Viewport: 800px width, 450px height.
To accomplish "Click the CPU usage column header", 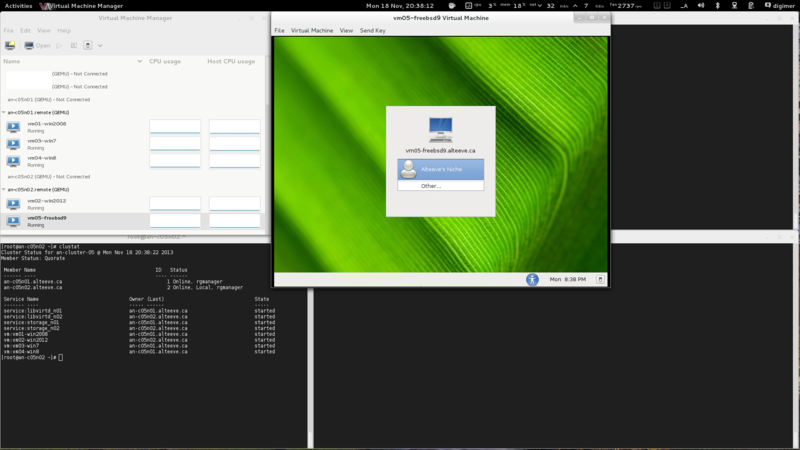I will point(165,61).
